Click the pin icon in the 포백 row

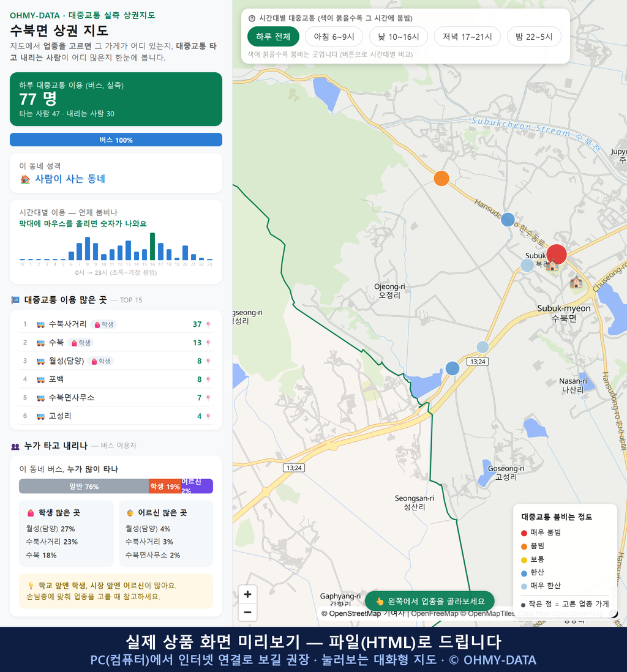[x=208, y=379]
